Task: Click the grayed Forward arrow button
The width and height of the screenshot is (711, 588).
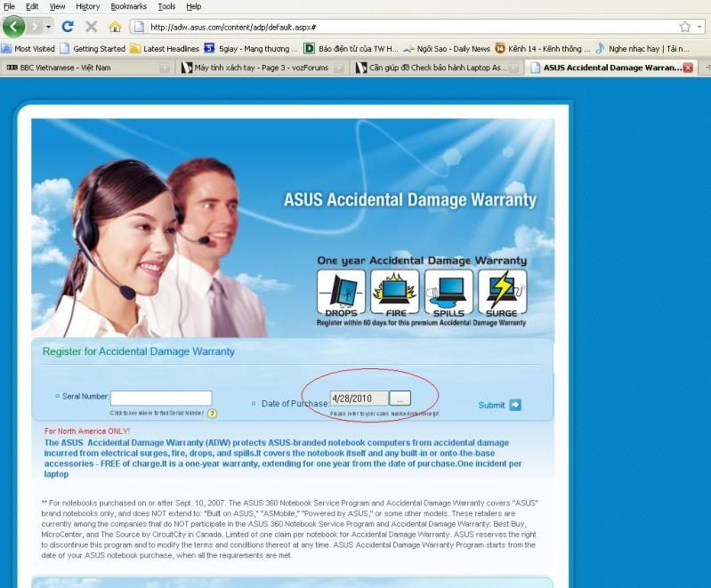Action: pos(35,27)
